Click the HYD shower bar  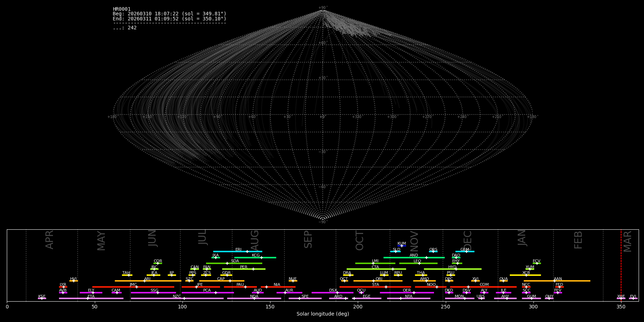click(453, 269)
